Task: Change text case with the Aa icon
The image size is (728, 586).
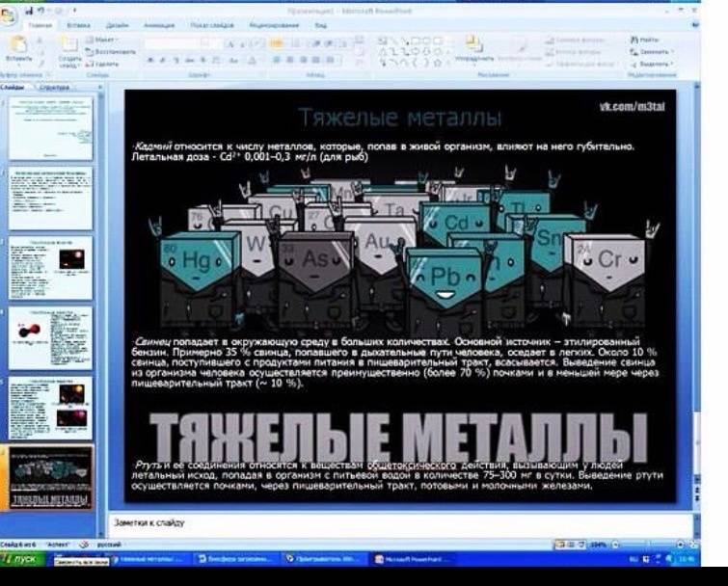Action: pos(234,61)
